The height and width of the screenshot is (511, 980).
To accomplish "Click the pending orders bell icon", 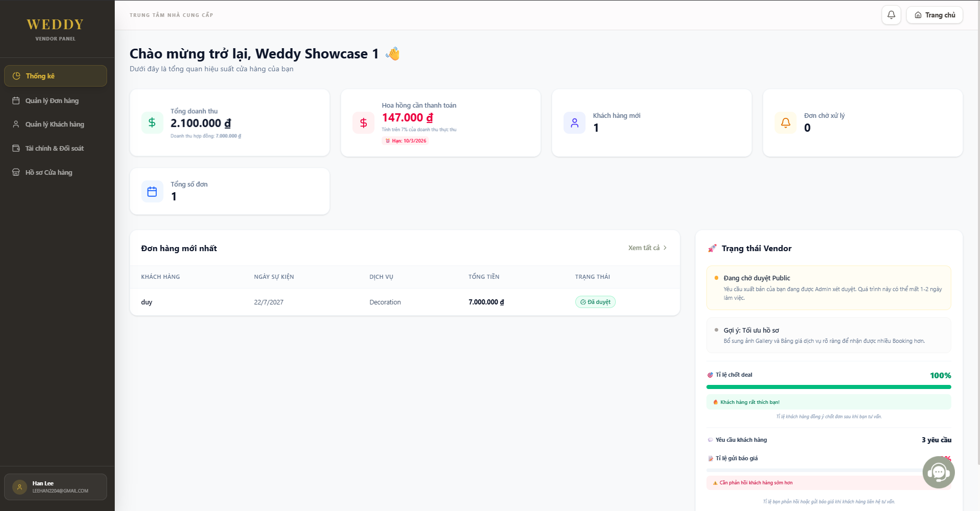I will [x=785, y=122].
